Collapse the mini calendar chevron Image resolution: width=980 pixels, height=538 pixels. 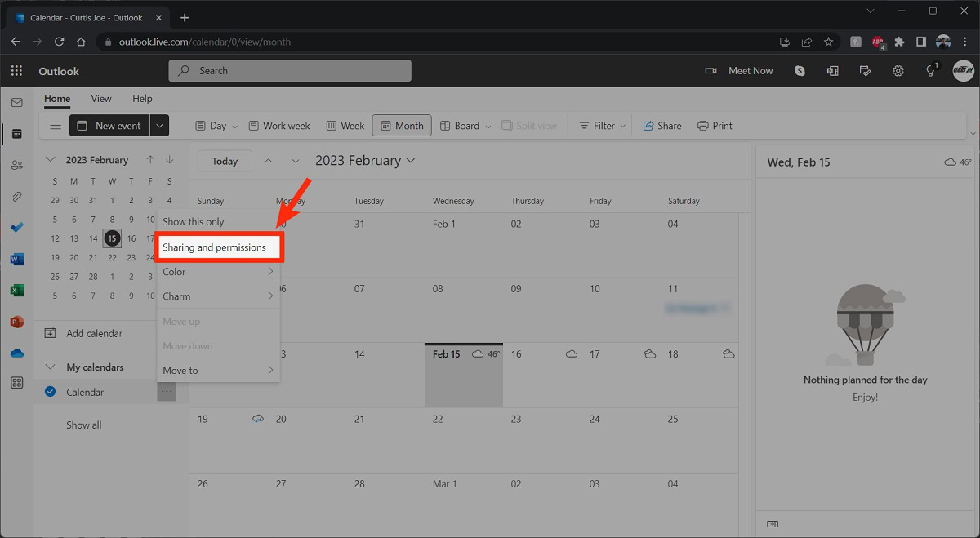pos(51,160)
